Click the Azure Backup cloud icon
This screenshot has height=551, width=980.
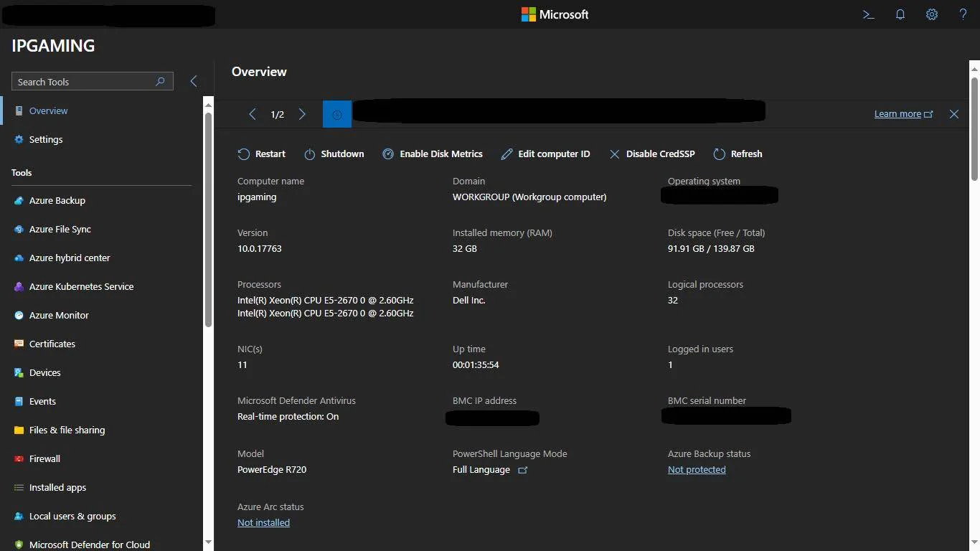pos(19,201)
